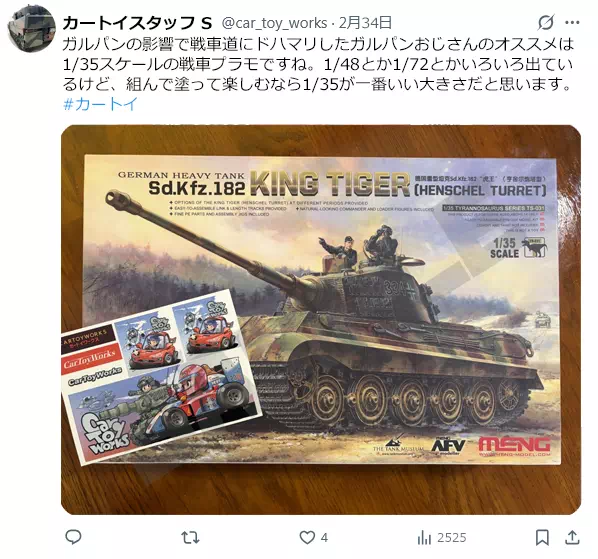Bookmark the post with the bookmark icon
598x559 pixels.
(542, 537)
